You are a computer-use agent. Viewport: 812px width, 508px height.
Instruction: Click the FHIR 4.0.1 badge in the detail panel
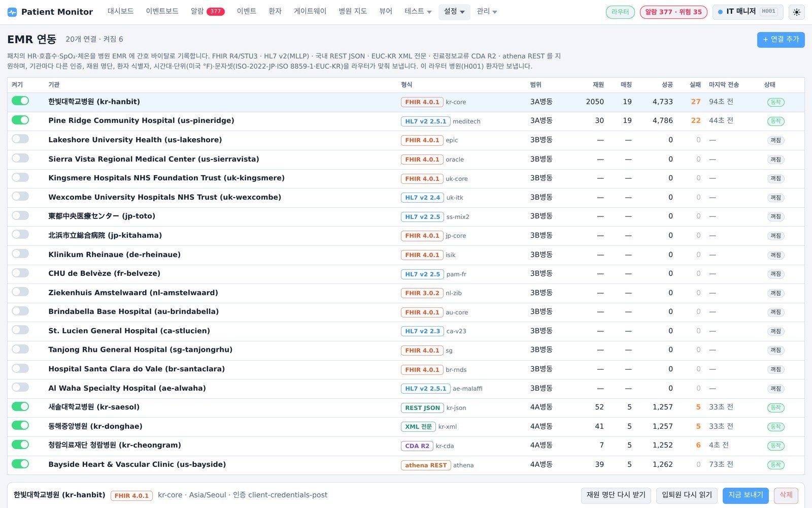(x=131, y=496)
